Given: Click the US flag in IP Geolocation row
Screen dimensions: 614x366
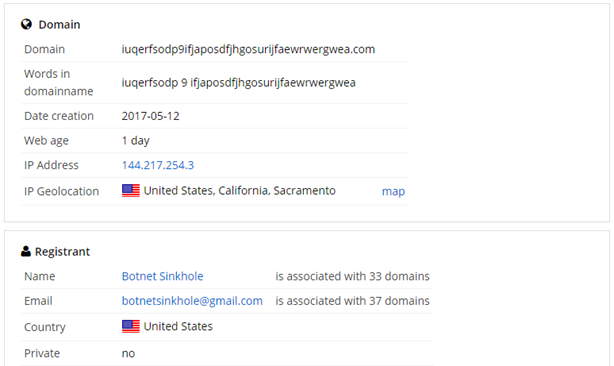Looking at the screenshot, I should [131, 191].
